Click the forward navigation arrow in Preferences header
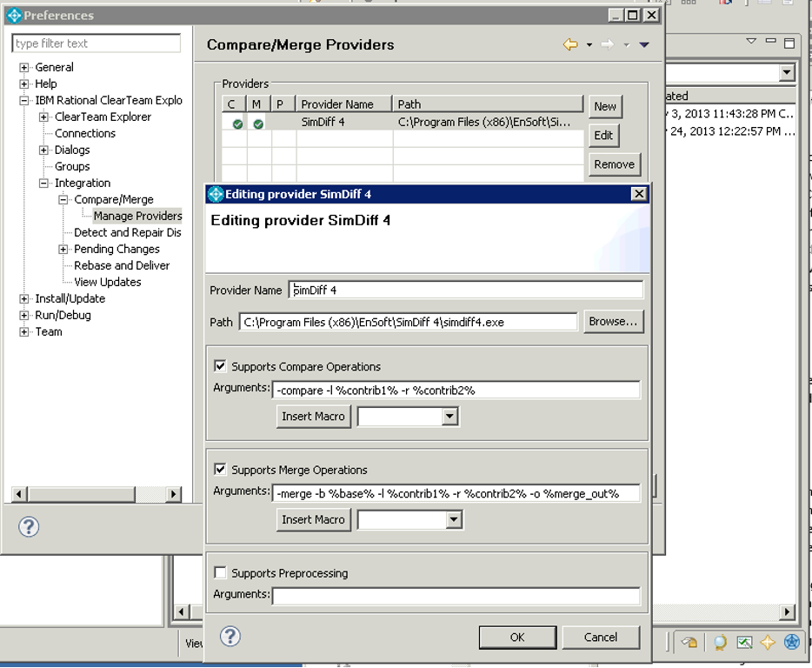The height and width of the screenshot is (668, 812). coord(606,43)
